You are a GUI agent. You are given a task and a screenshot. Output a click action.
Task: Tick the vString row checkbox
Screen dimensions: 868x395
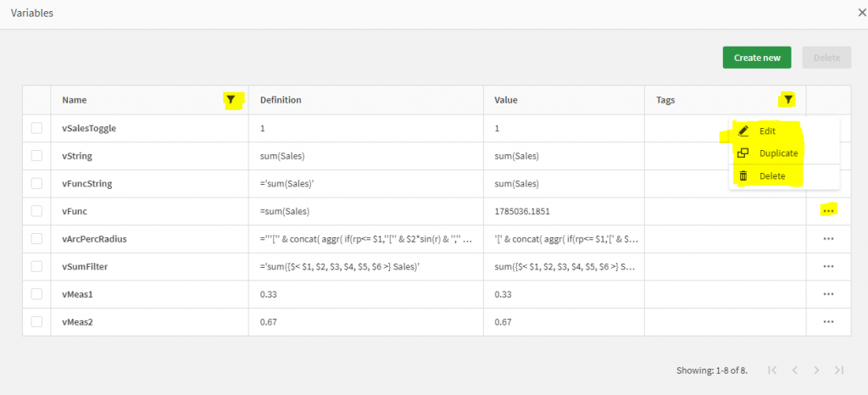[36, 155]
